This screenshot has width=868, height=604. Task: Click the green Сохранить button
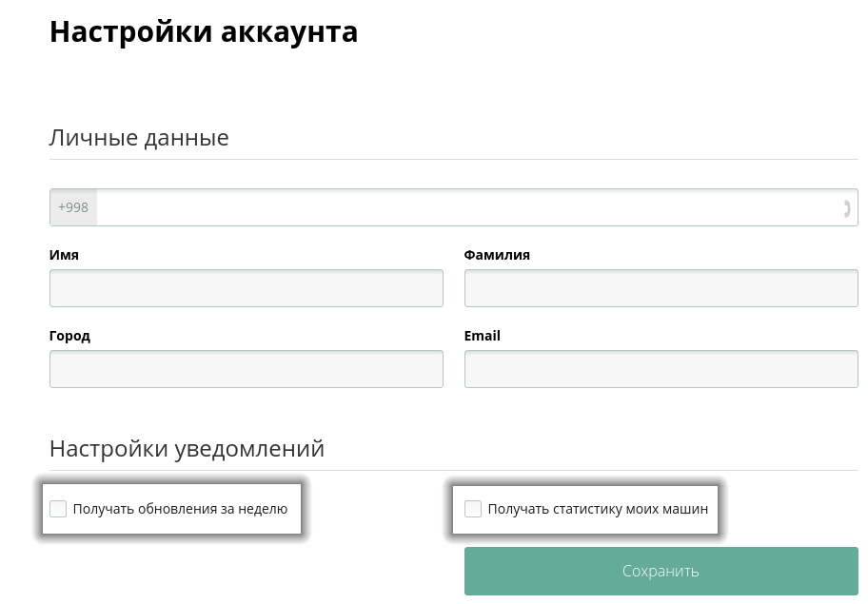[x=661, y=571]
